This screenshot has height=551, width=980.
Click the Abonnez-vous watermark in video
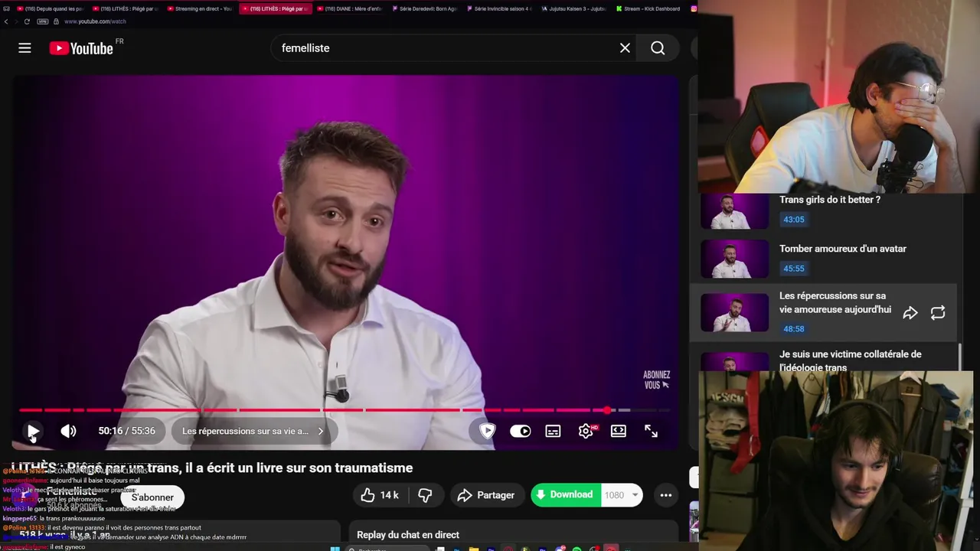point(657,380)
